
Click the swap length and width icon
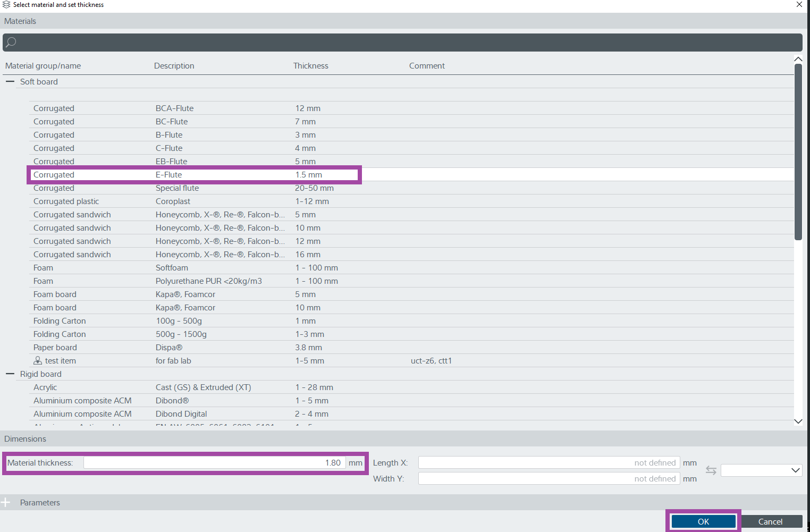point(711,470)
